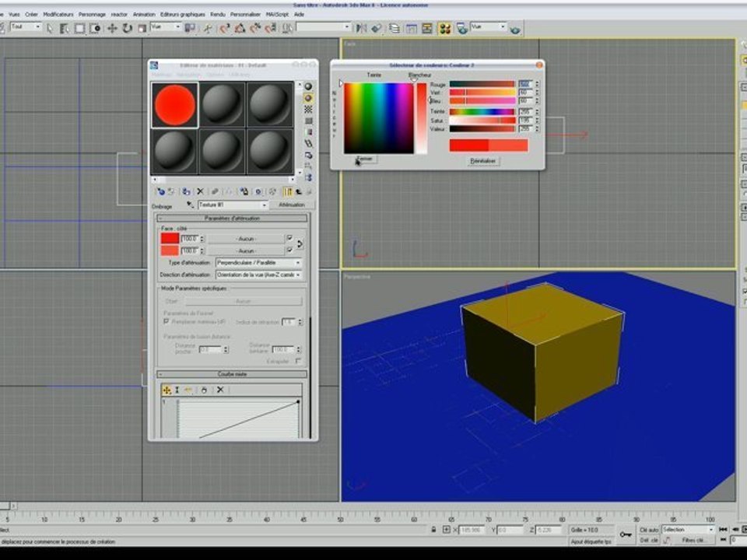Click first red color swatch in Face:côté
Screen dimensions: 747x560
(170, 238)
